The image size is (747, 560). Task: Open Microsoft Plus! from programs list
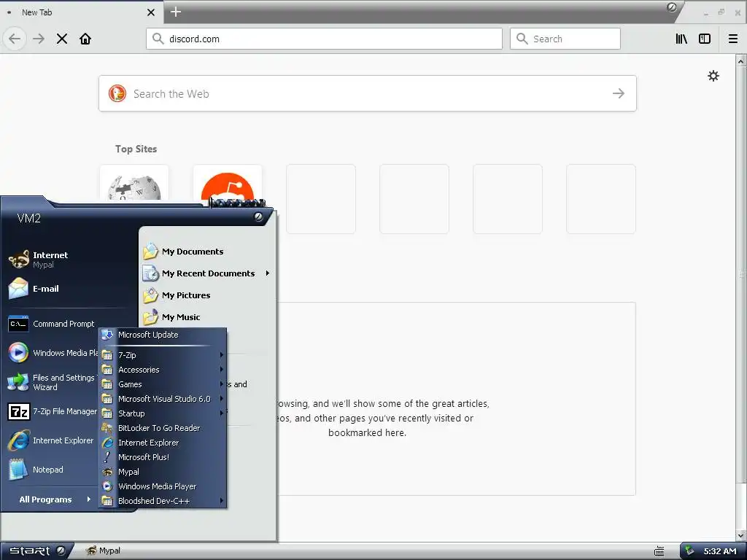click(x=163, y=457)
